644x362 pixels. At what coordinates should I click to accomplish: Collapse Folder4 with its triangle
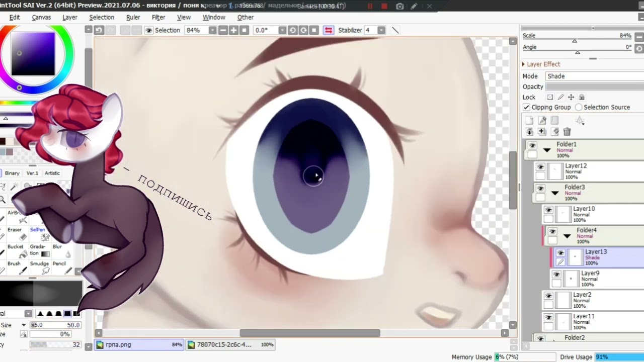(x=567, y=236)
